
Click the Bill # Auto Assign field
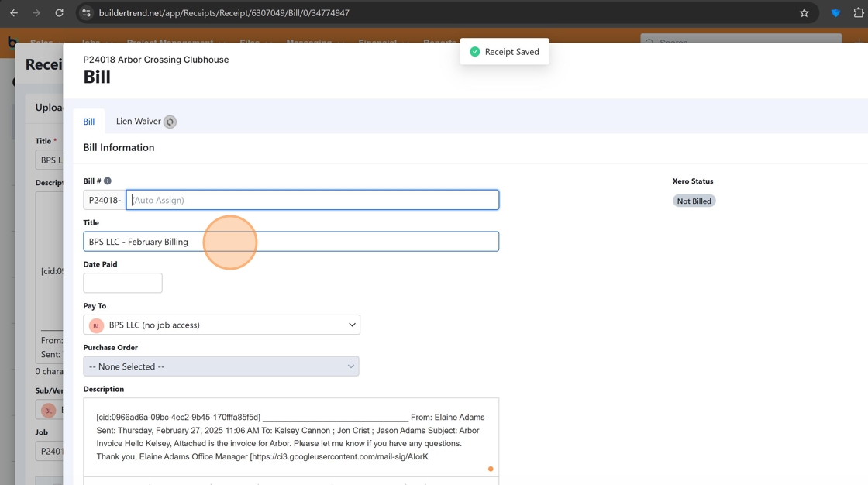tap(313, 200)
